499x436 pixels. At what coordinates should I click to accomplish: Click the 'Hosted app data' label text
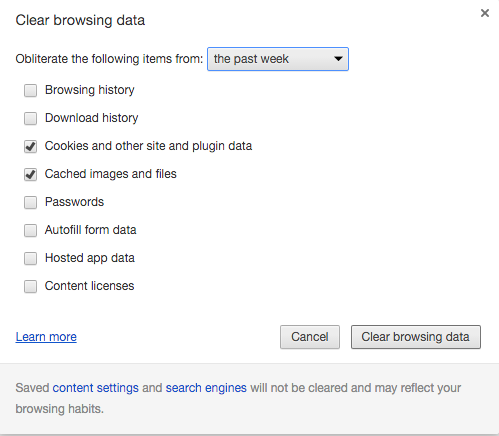click(90, 258)
